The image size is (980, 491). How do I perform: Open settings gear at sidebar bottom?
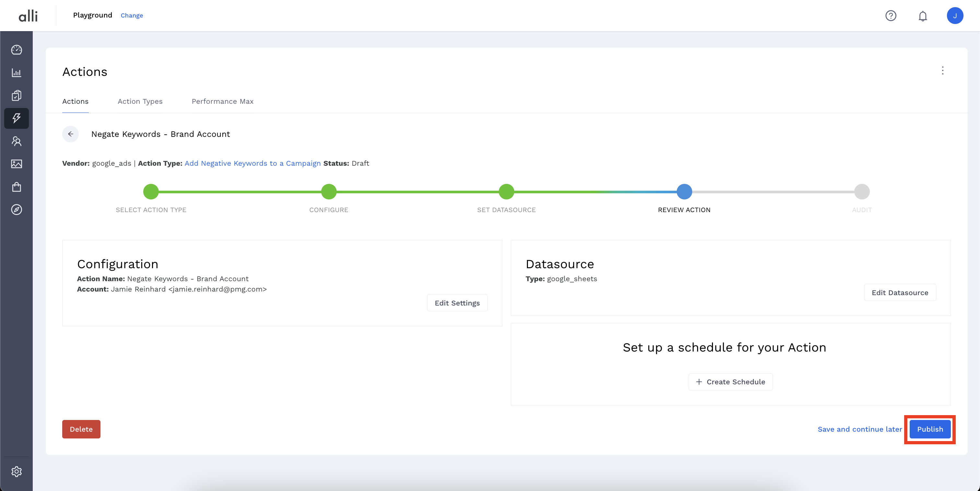click(x=16, y=472)
